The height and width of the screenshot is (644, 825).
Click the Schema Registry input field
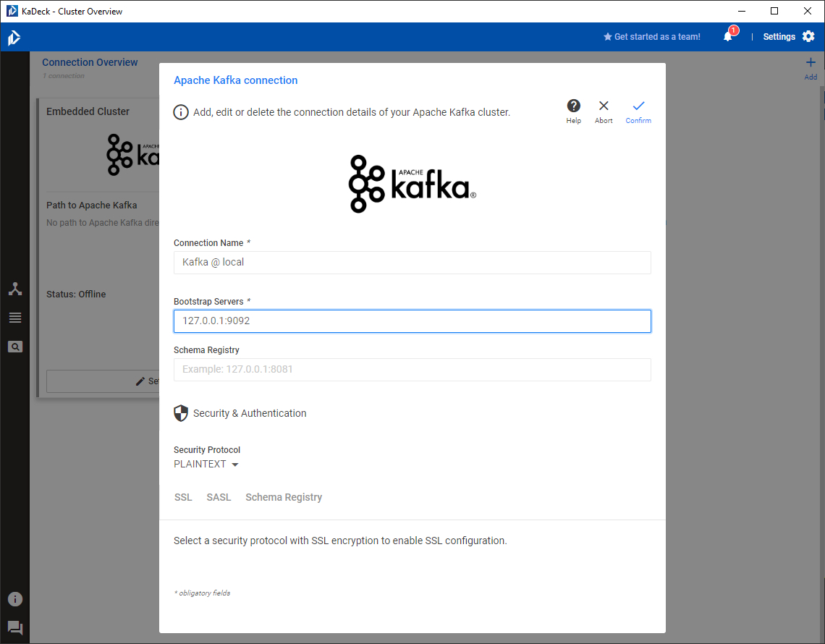(412, 369)
